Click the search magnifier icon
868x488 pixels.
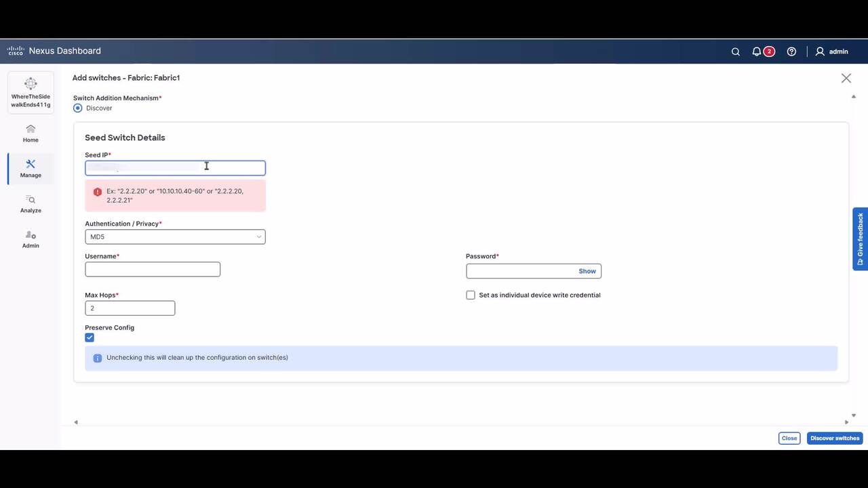735,52
